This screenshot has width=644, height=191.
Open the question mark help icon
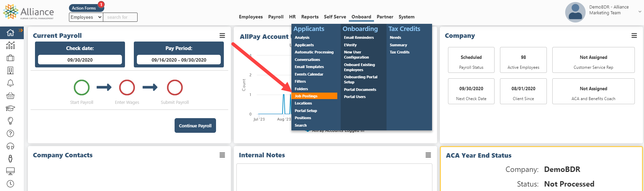tap(11, 133)
